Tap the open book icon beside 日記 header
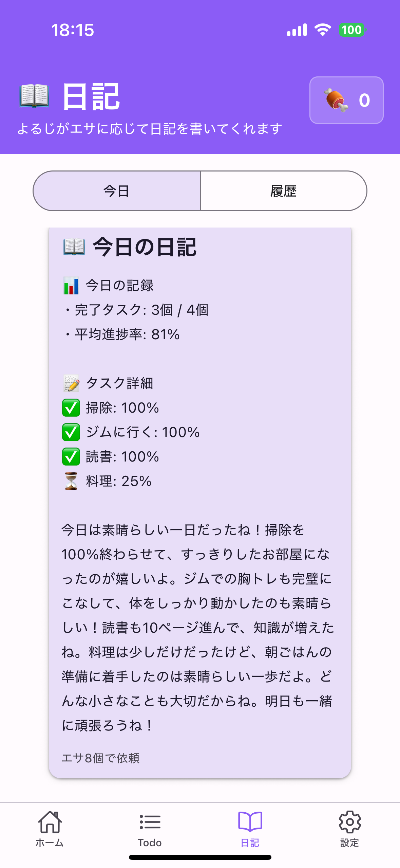 (x=34, y=96)
